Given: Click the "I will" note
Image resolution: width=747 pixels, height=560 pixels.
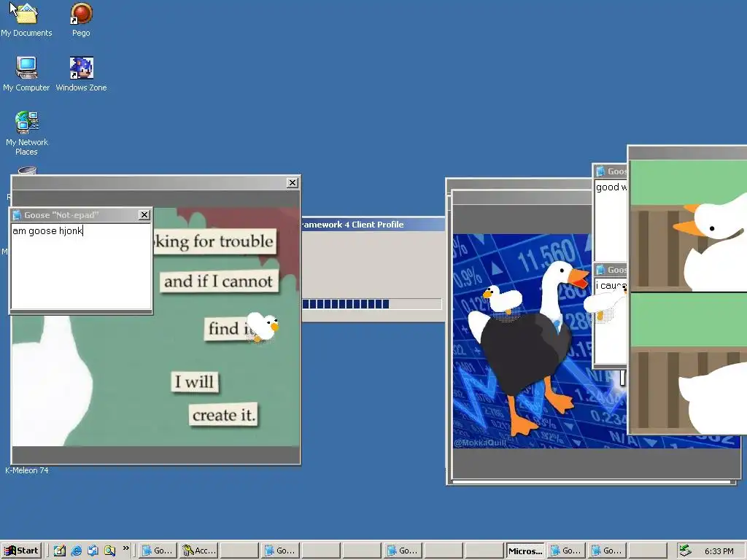Looking at the screenshot, I should [194, 382].
